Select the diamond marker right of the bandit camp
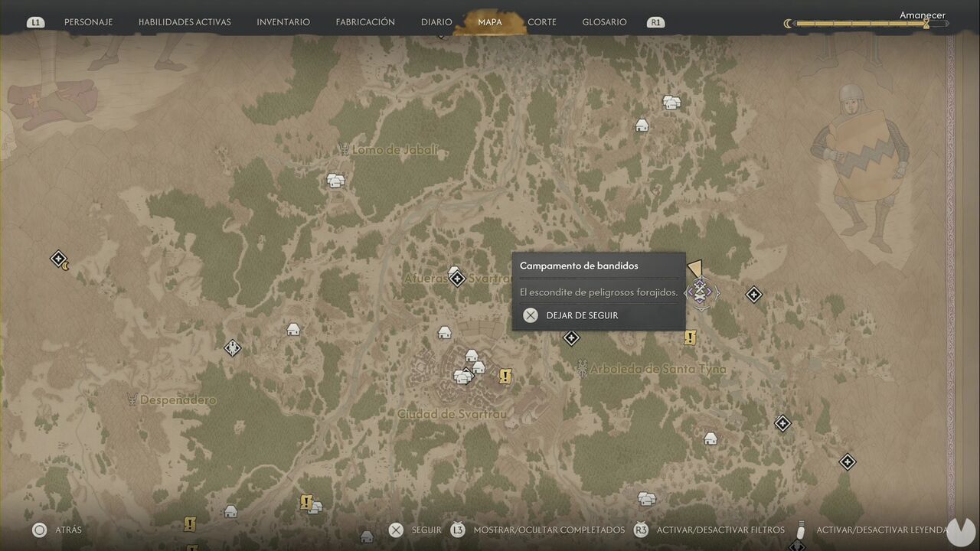Screen dimensions: 980x551 point(754,295)
